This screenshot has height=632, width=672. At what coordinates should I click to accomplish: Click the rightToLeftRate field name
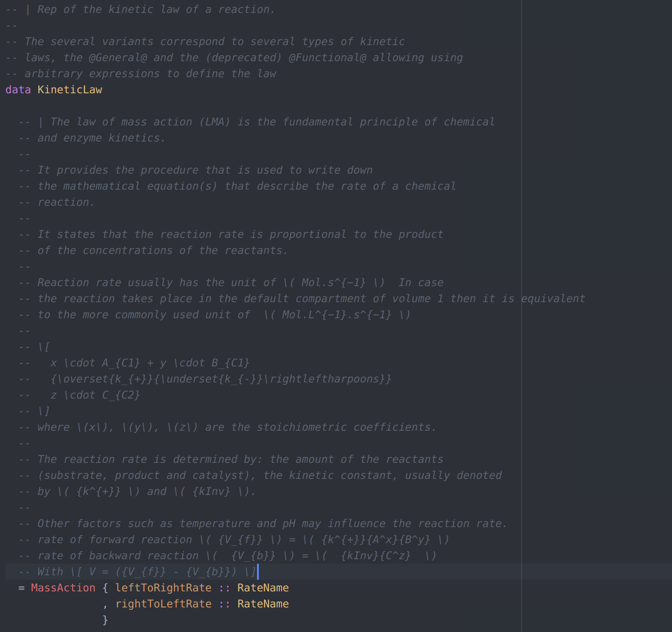[163, 604]
